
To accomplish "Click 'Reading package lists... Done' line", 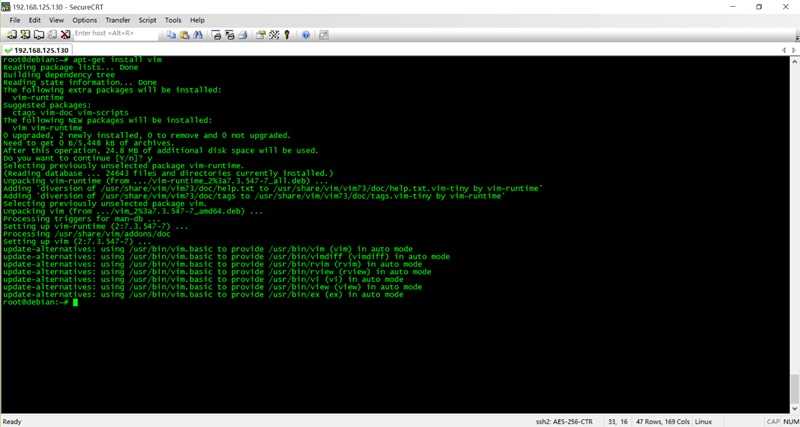I will click(70, 67).
